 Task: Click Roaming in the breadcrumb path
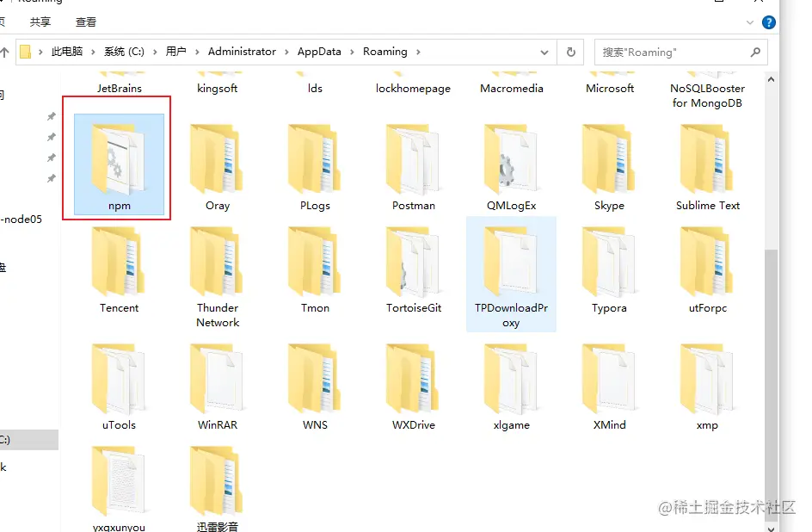384,52
